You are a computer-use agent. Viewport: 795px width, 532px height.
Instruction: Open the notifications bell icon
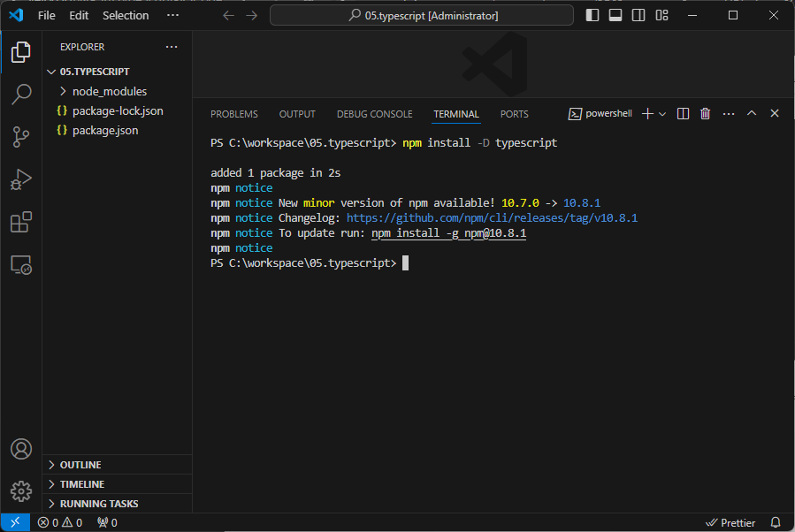[x=776, y=522]
